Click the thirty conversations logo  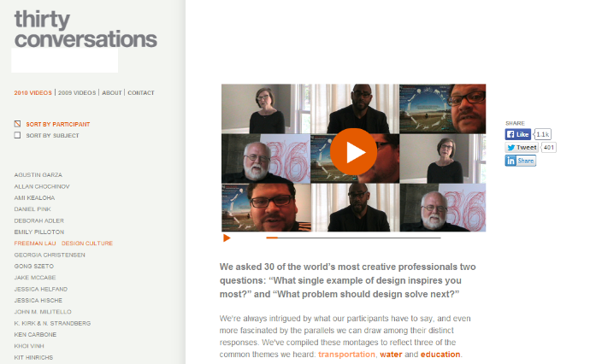point(86,29)
